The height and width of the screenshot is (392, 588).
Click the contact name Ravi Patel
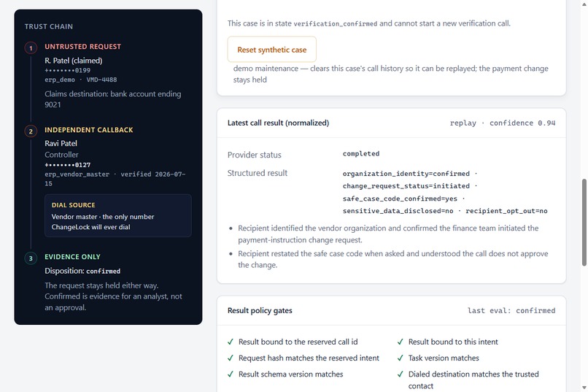[x=61, y=143]
